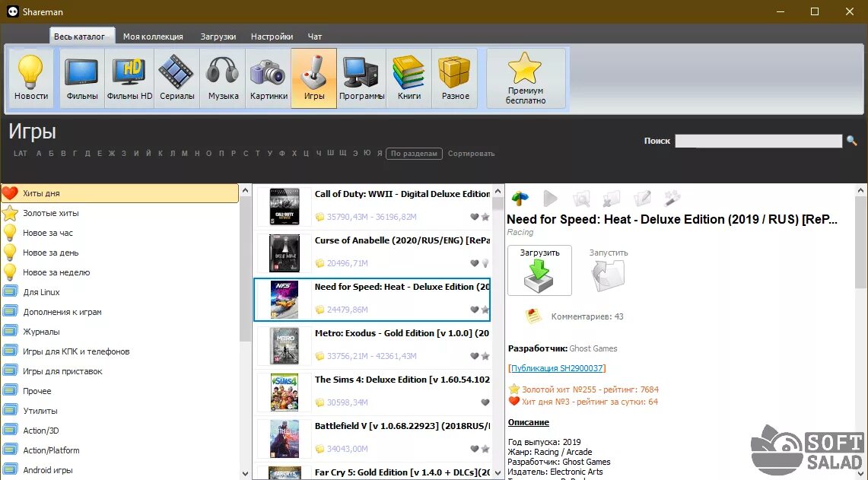
Task: Open the Чат tab
Action: click(315, 37)
